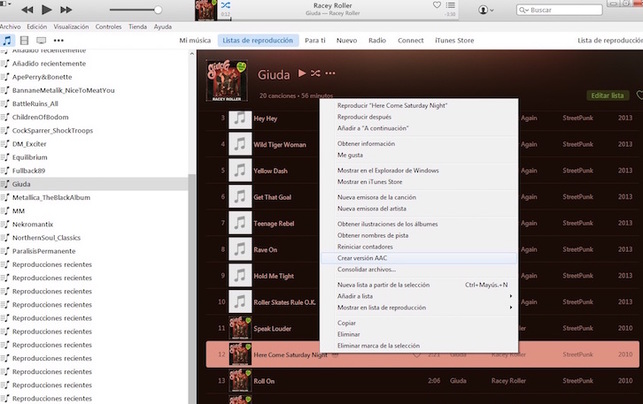Open Giuda playlist more options ellipsis
This screenshot has width=643, height=404.
pos(330,73)
